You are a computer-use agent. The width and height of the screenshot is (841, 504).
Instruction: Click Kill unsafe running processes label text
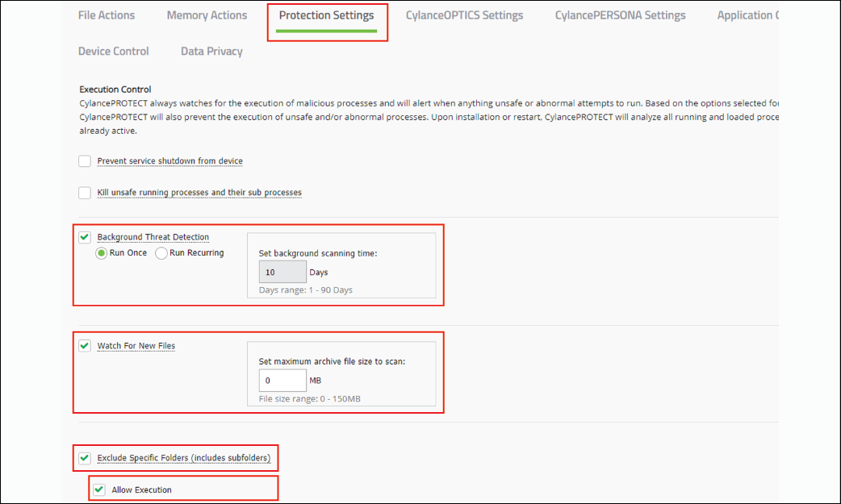click(x=199, y=193)
